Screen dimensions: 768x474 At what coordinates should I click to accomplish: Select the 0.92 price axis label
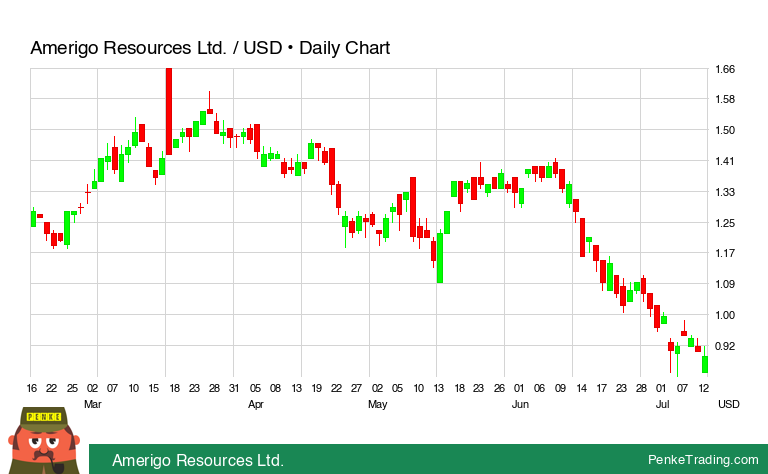(x=725, y=346)
